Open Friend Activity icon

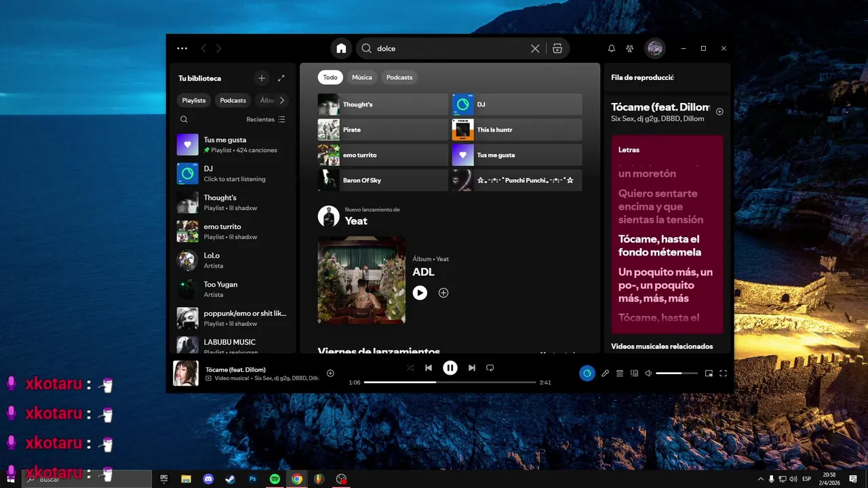(629, 48)
